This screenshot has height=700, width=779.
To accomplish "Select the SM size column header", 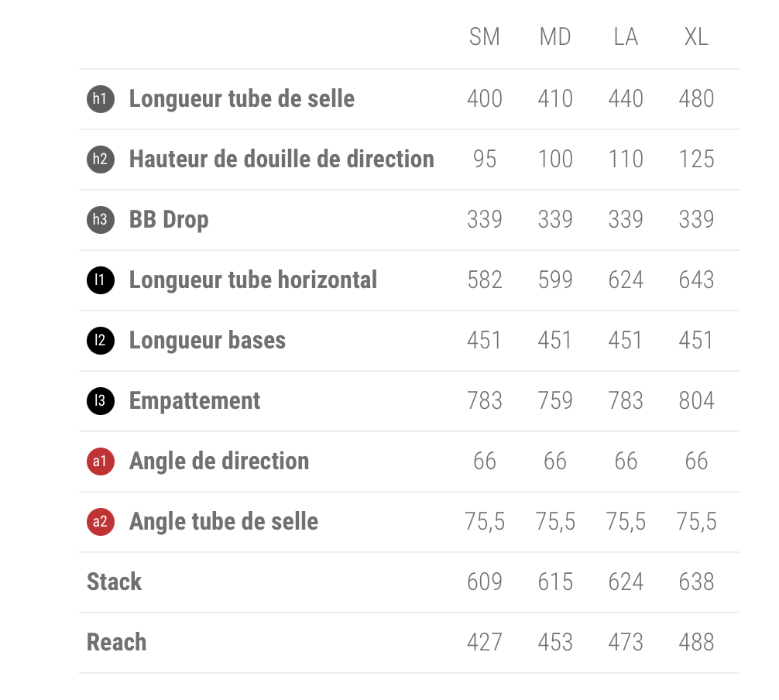I will click(x=485, y=37).
